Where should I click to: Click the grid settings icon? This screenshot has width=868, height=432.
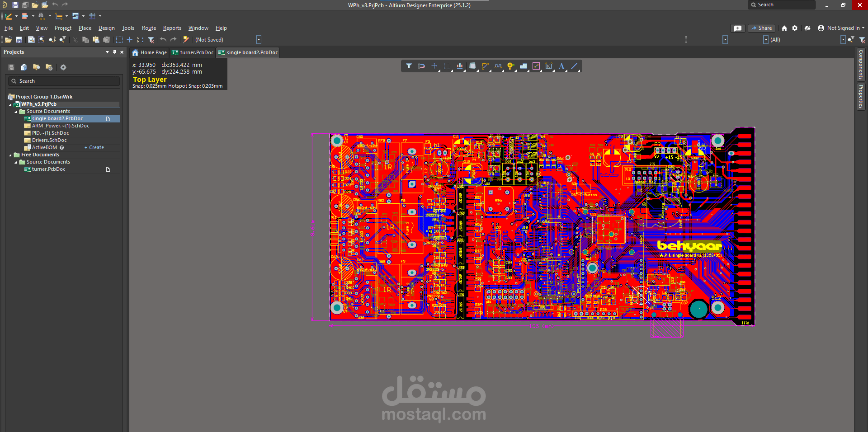[x=92, y=16]
